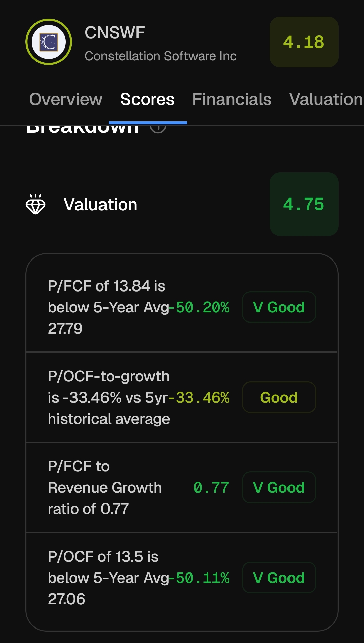Select the -50.11% P/OCF value
This screenshot has width=364, height=643.
[x=199, y=578]
